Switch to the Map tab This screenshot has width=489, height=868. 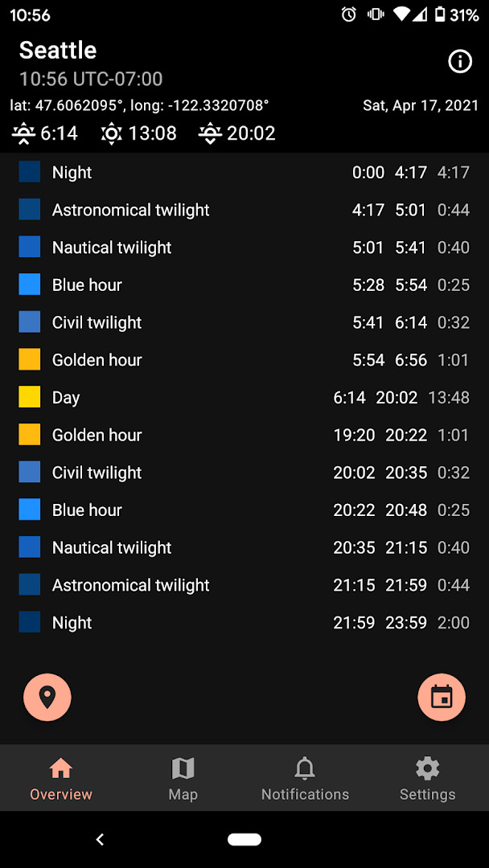click(x=183, y=779)
